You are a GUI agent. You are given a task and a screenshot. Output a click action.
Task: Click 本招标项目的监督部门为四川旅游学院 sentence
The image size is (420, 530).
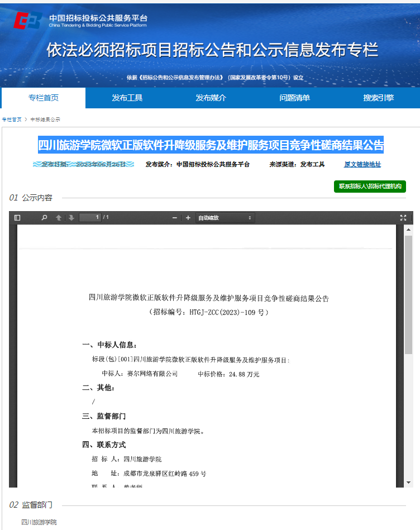tap(148, 431)
